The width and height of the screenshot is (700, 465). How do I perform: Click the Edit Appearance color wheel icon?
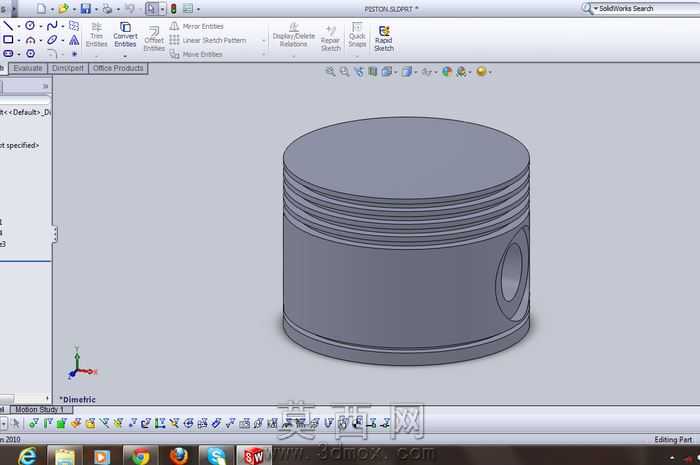click(x=446, y=71)
